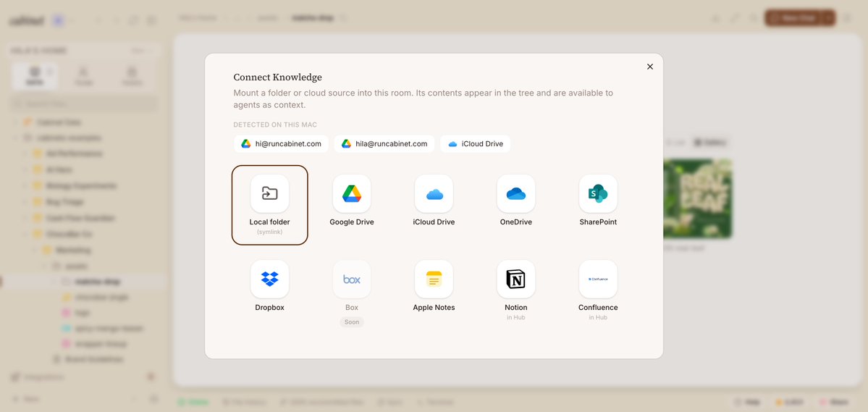The height and width of the screenshot is (412, 868).
Task: Close the Connect Knowledge dialog
Action: click(650, 67)
